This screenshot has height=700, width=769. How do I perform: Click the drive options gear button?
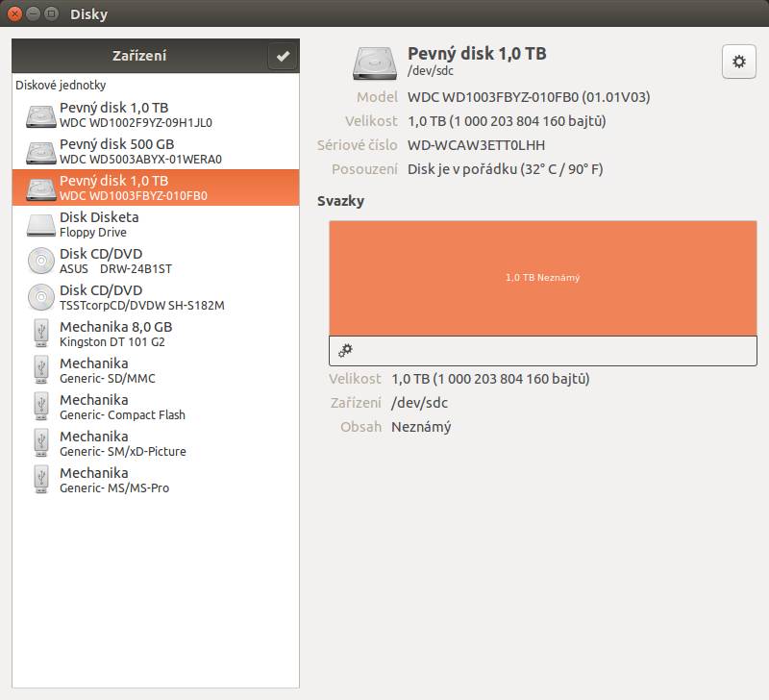(738, 62)
